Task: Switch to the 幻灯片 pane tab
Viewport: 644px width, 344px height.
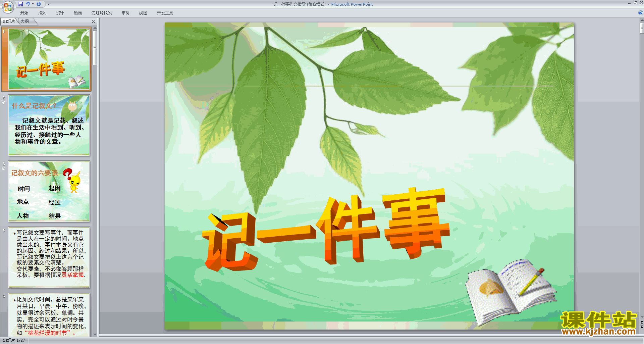Action: tap(9, 21)
